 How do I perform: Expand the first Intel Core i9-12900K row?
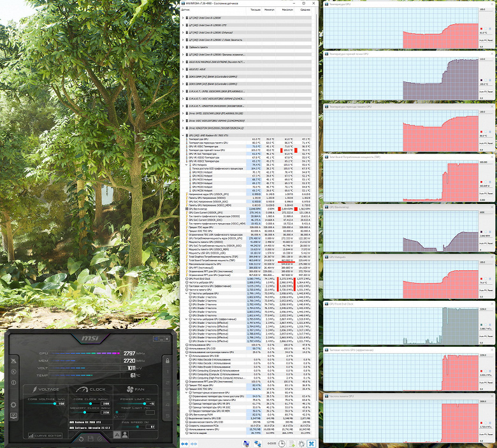[183, 18]
